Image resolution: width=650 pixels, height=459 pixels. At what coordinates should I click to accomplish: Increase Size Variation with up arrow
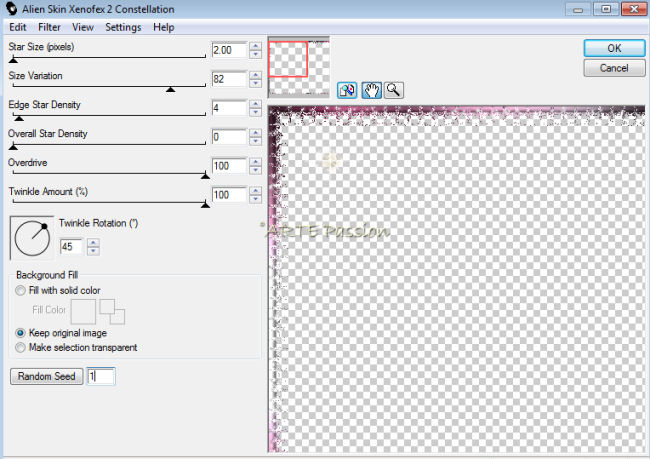pos(256,75)
